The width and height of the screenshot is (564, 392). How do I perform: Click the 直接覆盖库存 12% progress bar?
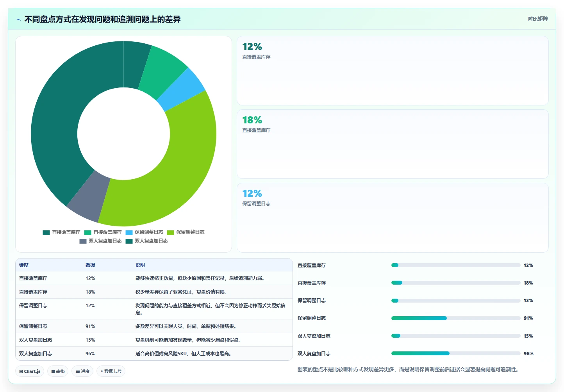click(456, 265)
